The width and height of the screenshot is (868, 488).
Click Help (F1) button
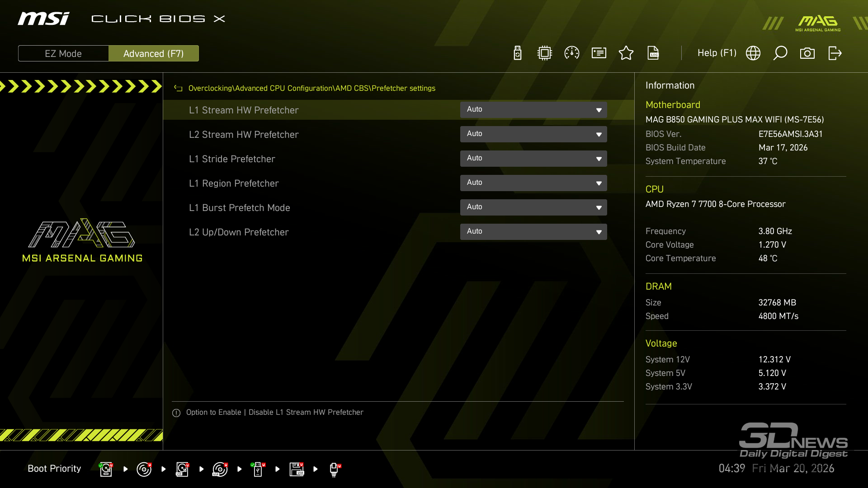coord(717,53)
